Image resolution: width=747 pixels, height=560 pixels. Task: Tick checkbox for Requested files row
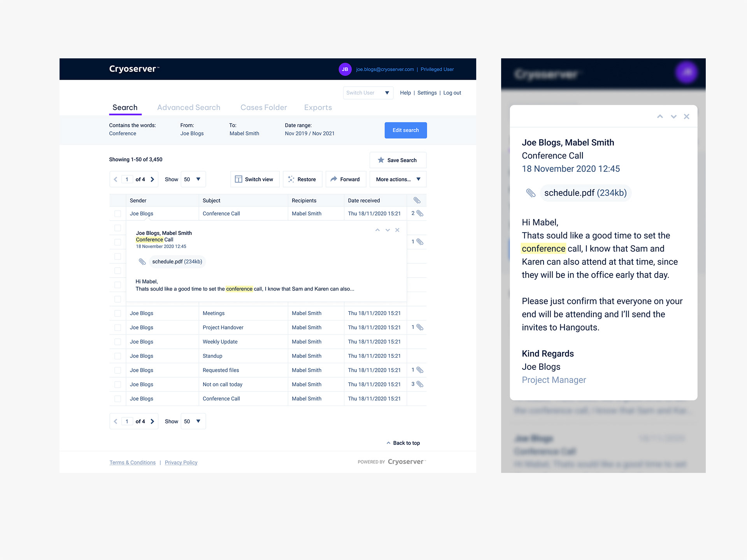[117, 370]
